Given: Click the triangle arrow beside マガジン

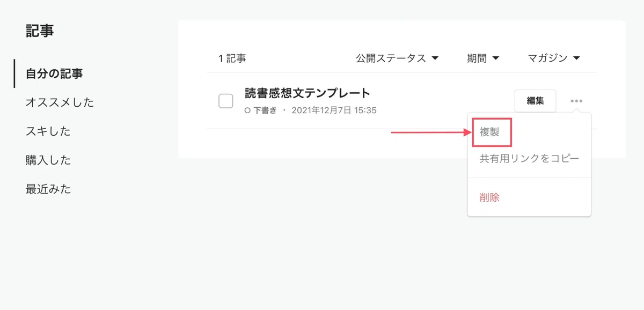Looking at the screenshot, I should click(577, 58).
